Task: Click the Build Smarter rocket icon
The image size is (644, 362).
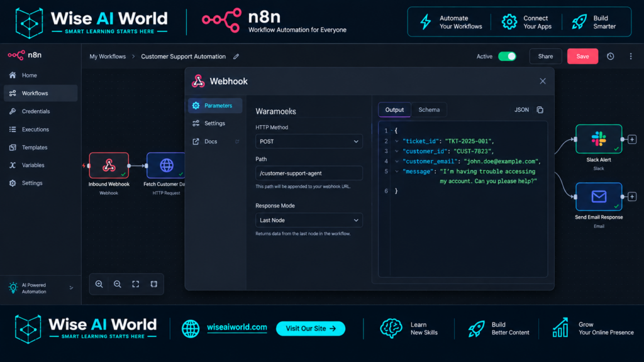Action: point(579,22)
